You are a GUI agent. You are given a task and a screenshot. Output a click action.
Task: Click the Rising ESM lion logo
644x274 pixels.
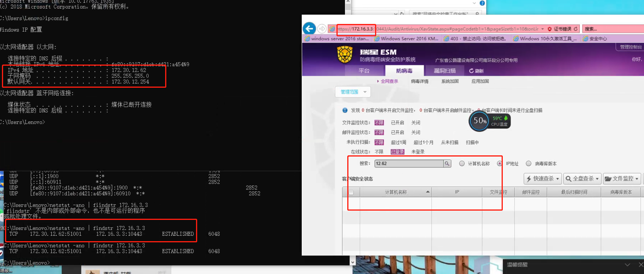[345, 55]
